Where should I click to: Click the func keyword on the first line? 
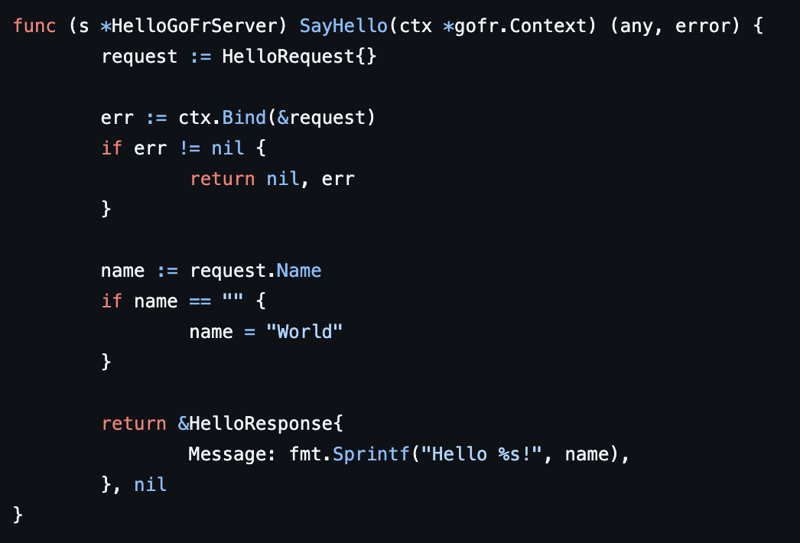click(35, 26)
